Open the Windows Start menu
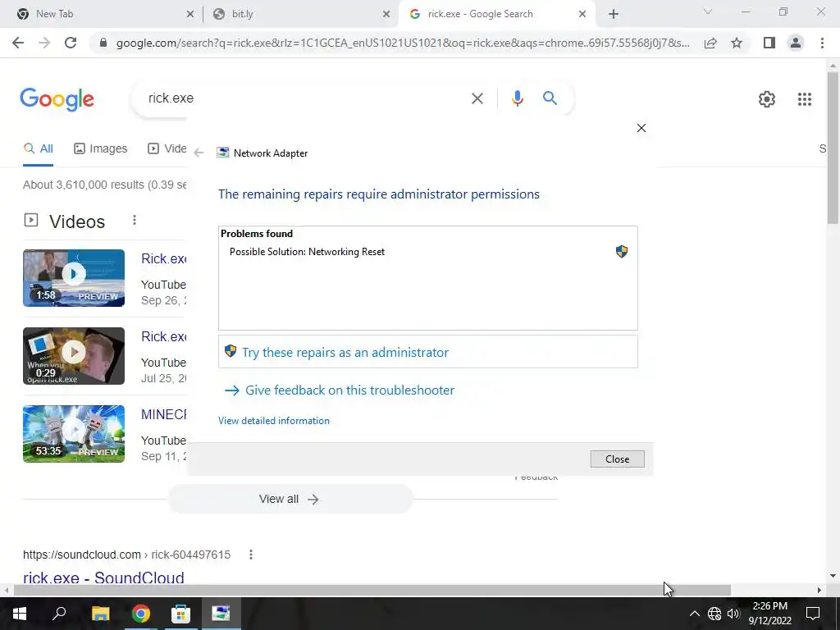The image size is (840, 630). (20, 614)
